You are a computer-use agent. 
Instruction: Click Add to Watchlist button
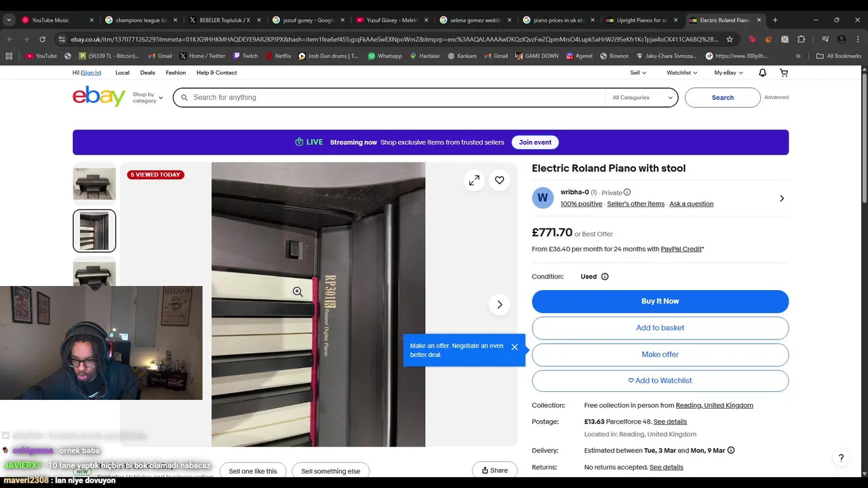[x=660, y=380]
